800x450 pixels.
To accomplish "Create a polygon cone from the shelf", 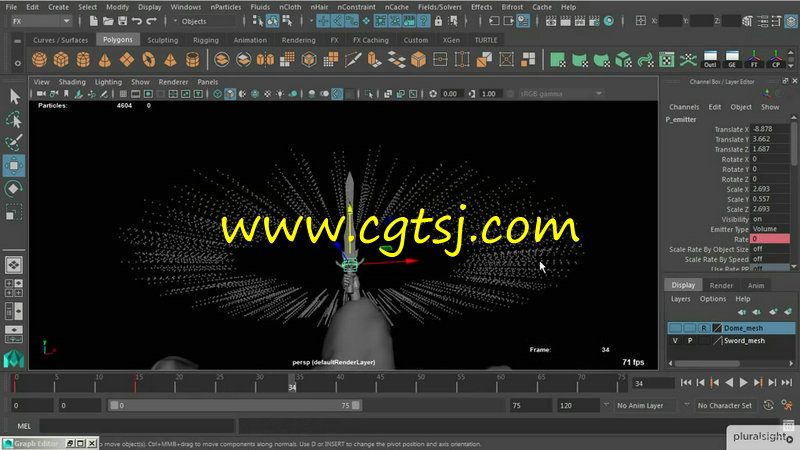I will point(105,60).
